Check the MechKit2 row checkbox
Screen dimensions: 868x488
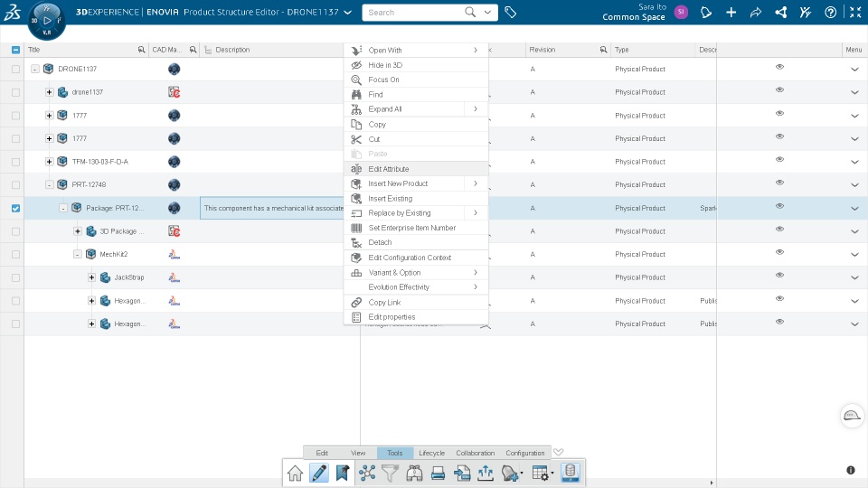[15, 255]
